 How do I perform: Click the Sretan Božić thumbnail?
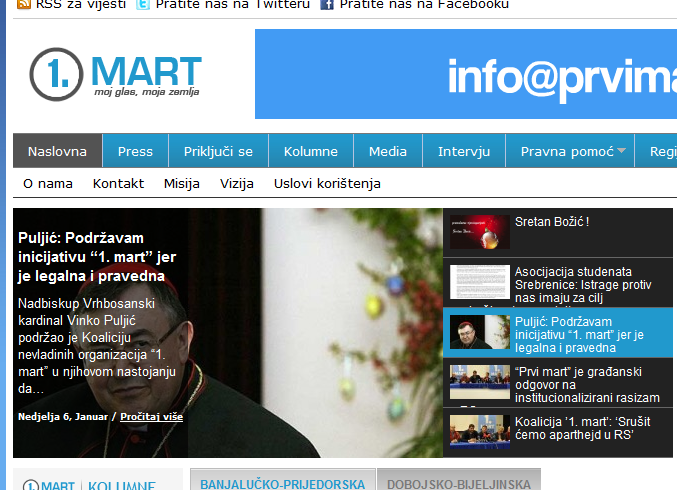[x=480, y=232]
